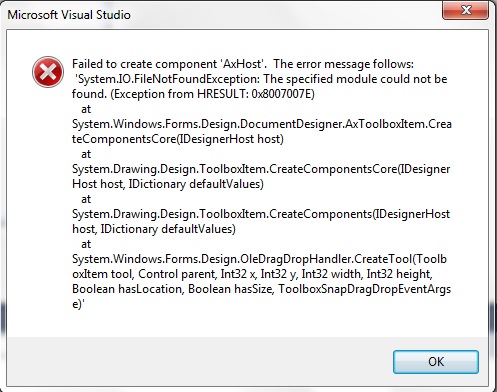Image resolution: width=497 pixels, height=392 pixels.
Task: Click the 'Host host, IDictionary defaultValues)' line
Action: [168, 184]
